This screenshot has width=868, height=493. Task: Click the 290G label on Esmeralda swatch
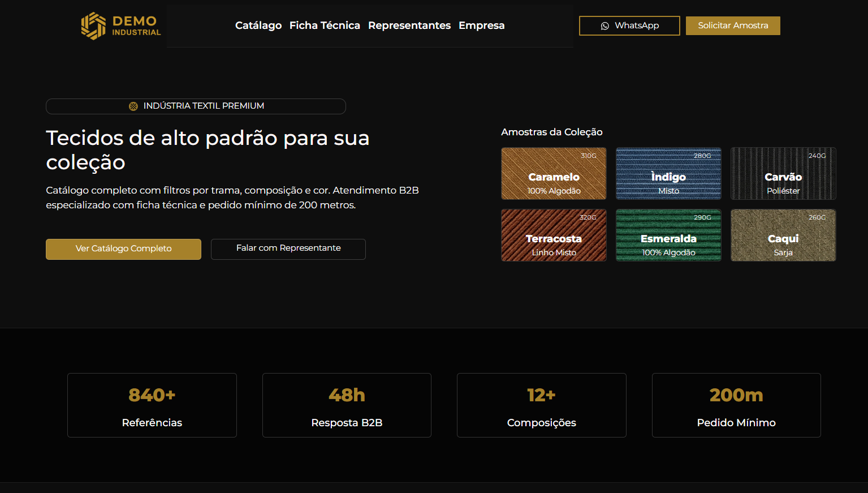click(x=702, y=217)
